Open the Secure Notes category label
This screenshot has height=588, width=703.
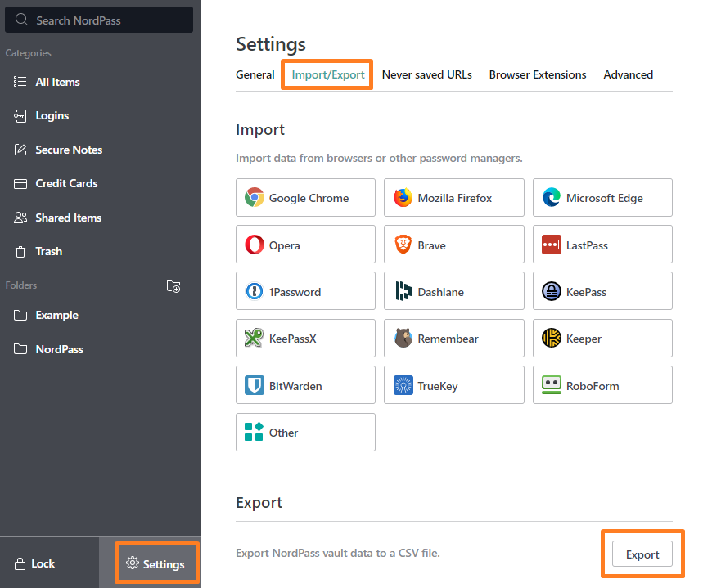click(69, 150)
